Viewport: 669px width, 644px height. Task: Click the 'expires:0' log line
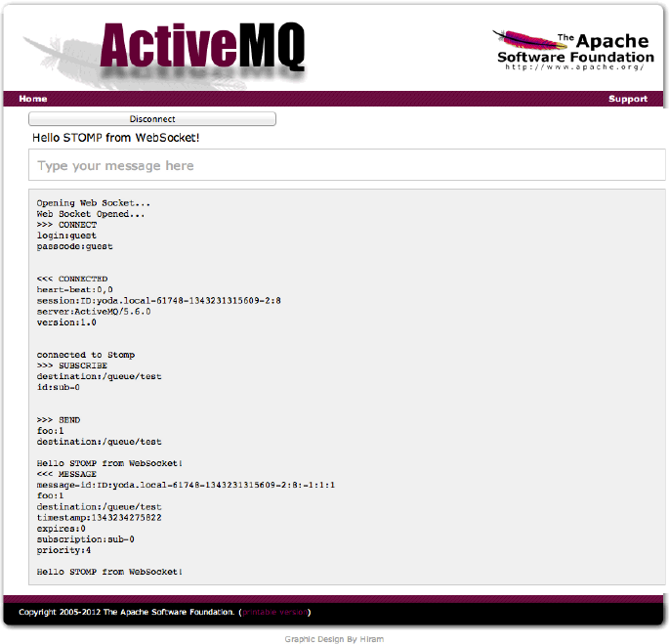[x=61, y=529]
